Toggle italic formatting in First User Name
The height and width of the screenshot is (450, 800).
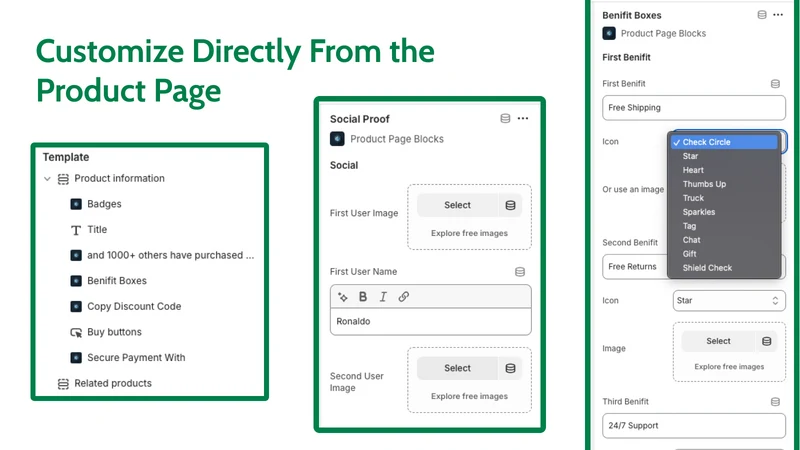point(383,297)
